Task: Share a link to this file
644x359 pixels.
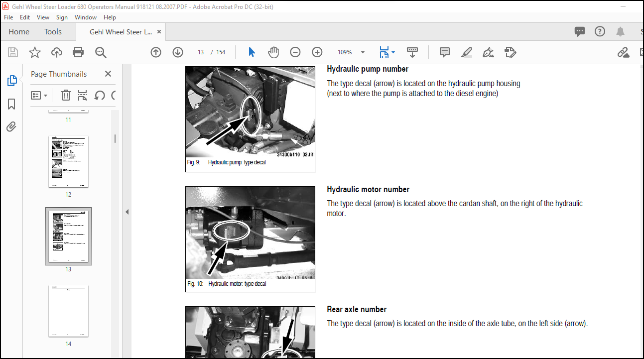Action: (623, 52)
